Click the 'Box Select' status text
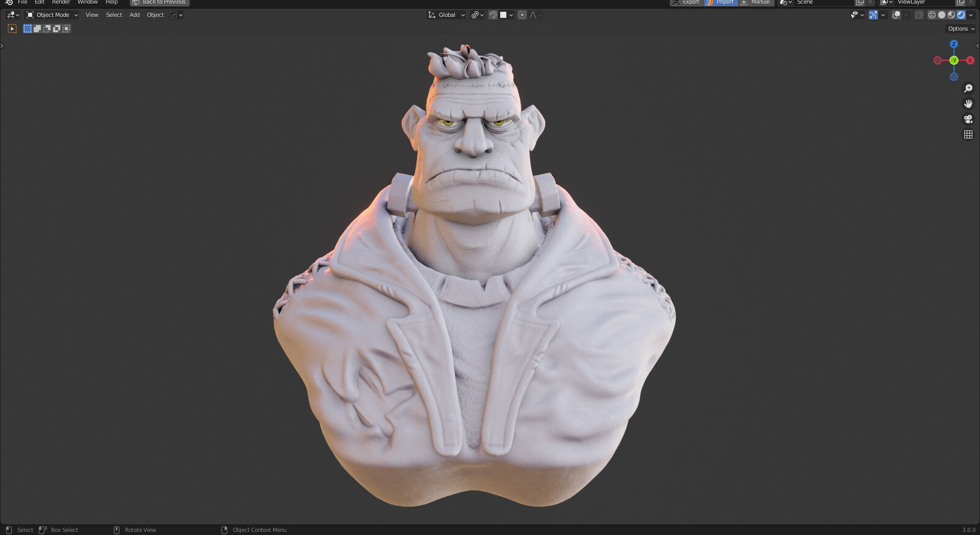 64,529
